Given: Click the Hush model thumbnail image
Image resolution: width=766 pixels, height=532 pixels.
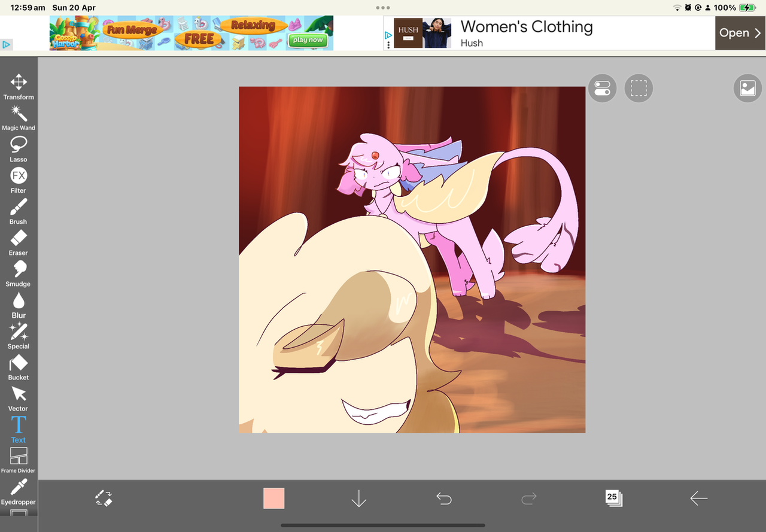Looking at the screenshot, I should coord(437,33).
